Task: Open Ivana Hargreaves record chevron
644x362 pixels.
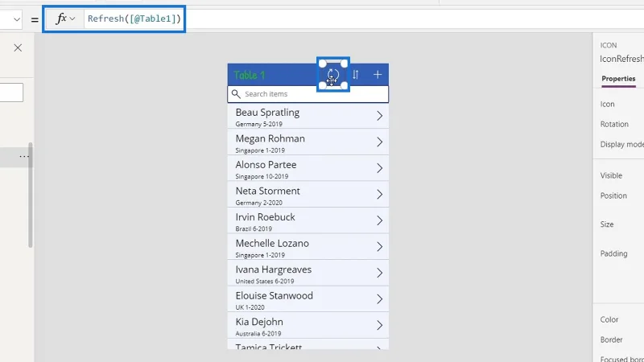Action: [x=379, y=273]
